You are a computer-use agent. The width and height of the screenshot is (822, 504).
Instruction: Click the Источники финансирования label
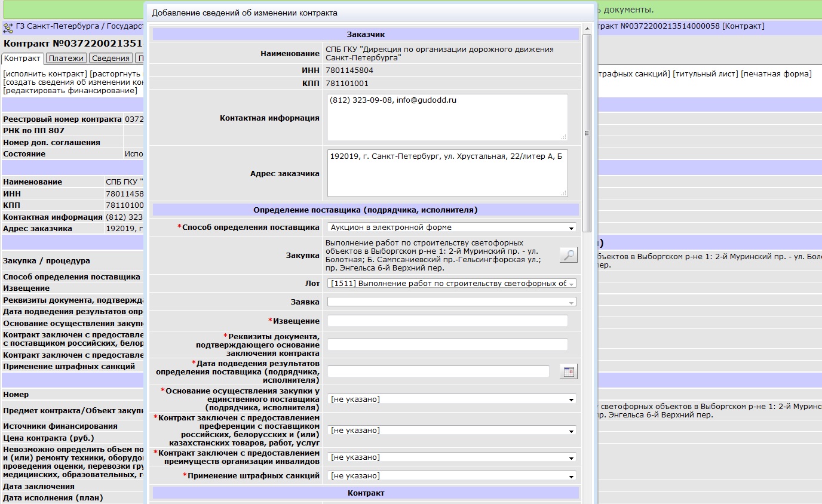click(60, 426)
